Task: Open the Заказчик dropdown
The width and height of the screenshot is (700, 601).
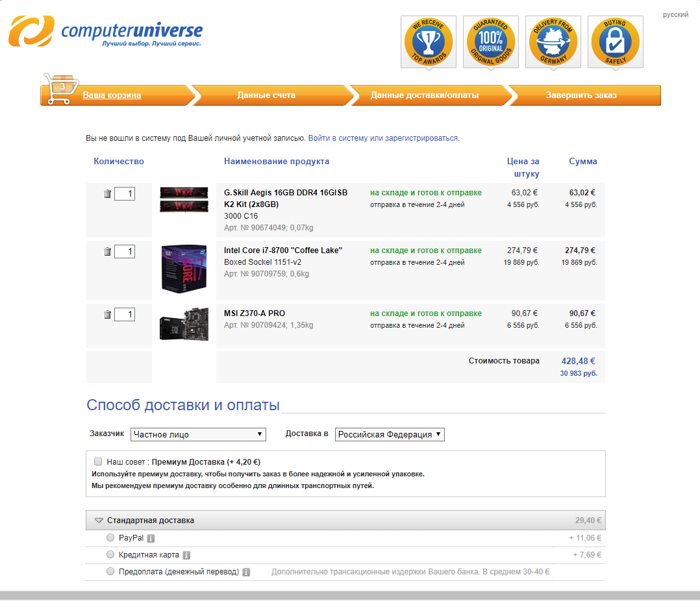Action: click(198, 435)
